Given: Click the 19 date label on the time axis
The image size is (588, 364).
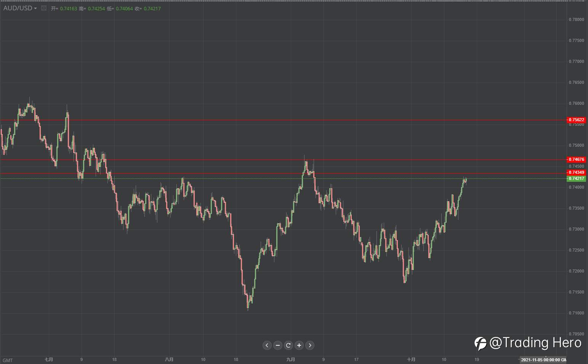Looking at the screenshot, I should click(x=477, y=359).
